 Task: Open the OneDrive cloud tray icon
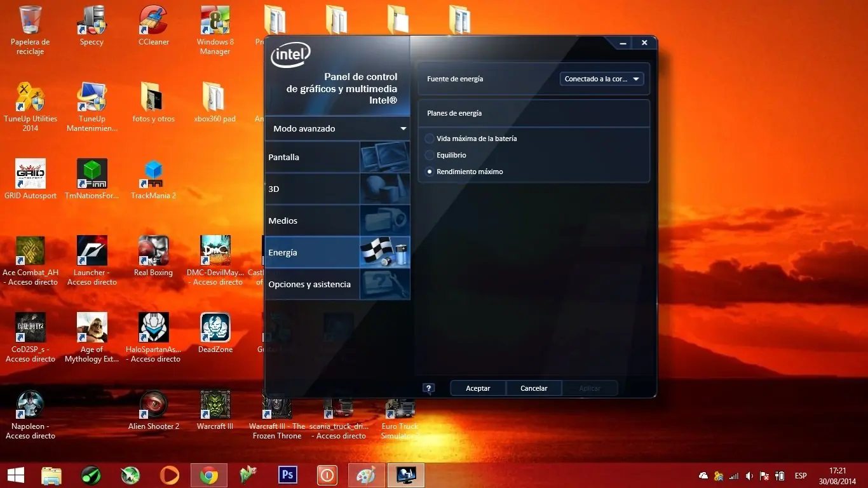click(x=703, y=476)
